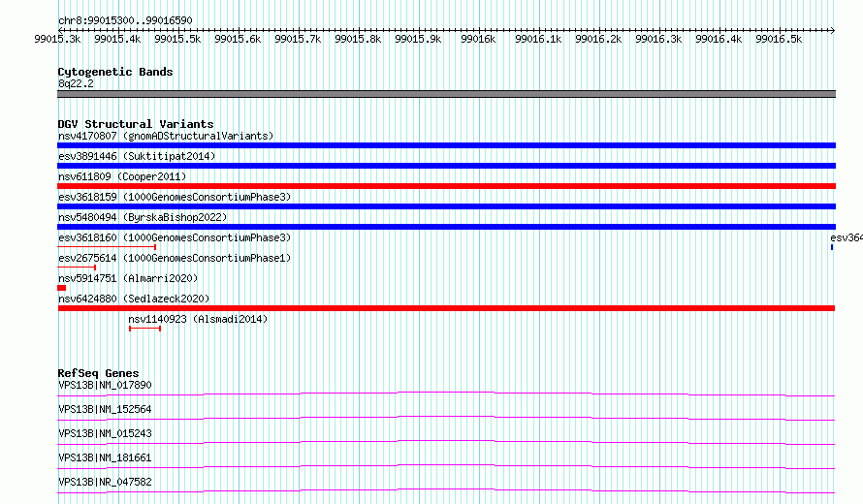
Task: Click the 99016k ruler tick label
Action: (x=478, y=39)
